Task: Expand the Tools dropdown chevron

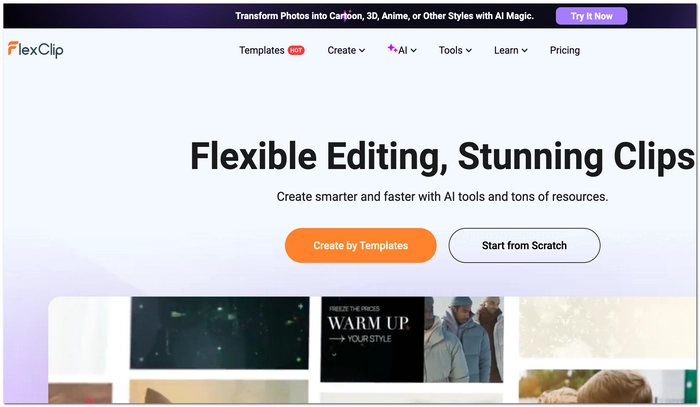Action: coord(469,51)
